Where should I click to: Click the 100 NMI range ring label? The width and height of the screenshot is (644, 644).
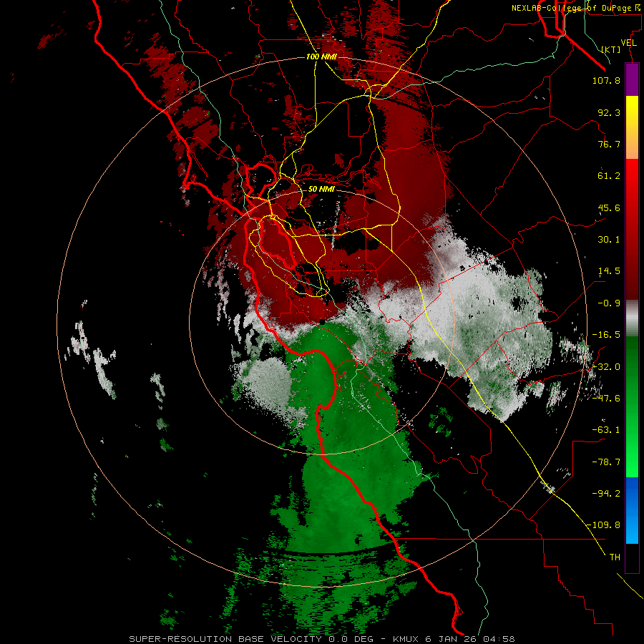[321, 57]
